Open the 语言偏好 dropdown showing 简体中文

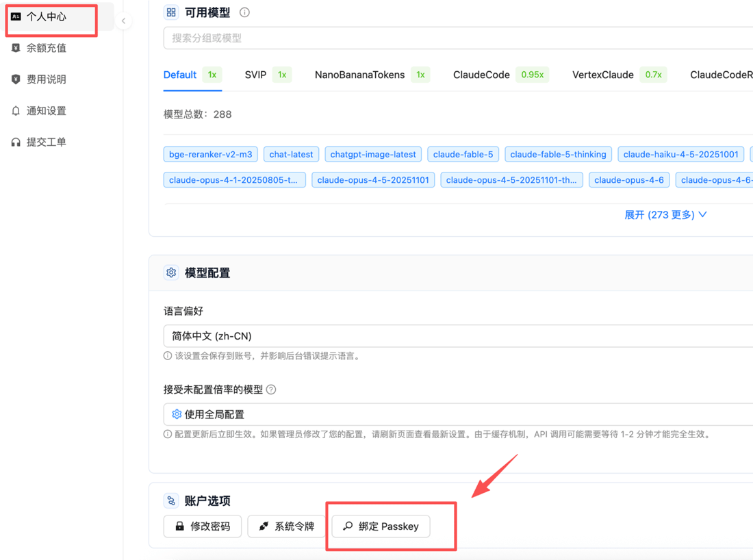[458, 336]
